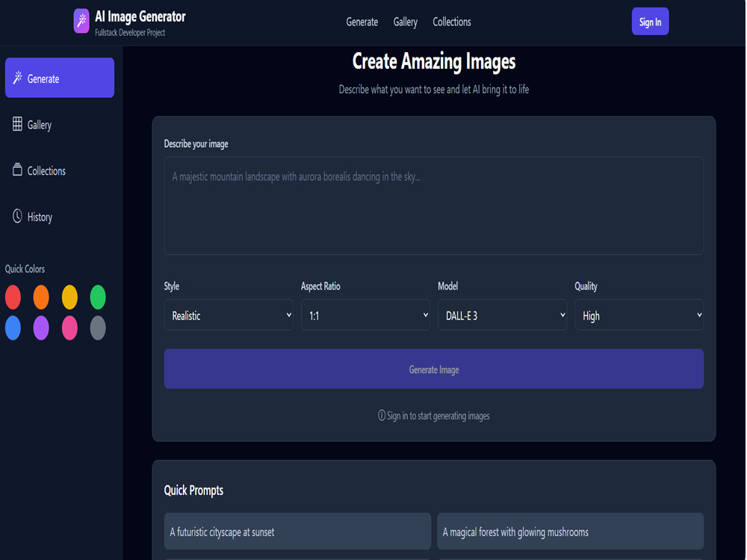
Task: Click the 'Sign in to start generating images' text
Action: pos(438,416)
